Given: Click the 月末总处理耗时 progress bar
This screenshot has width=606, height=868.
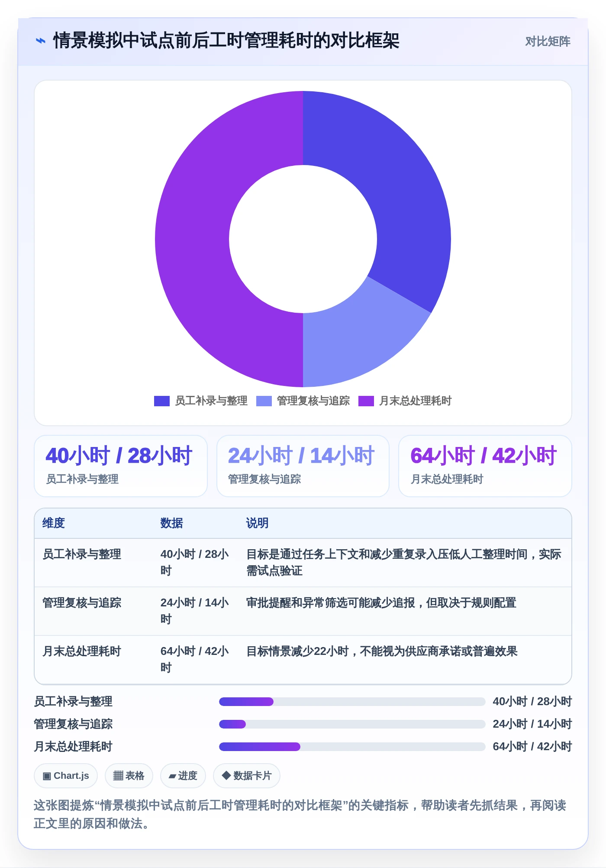Looking at the screenshot, I should click(x=352, y=747).
